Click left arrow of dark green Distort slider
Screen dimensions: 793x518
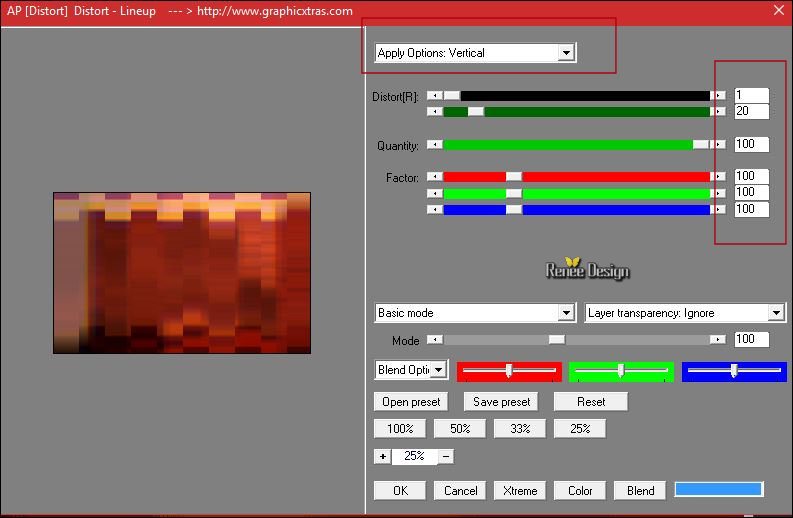[435, 111]
